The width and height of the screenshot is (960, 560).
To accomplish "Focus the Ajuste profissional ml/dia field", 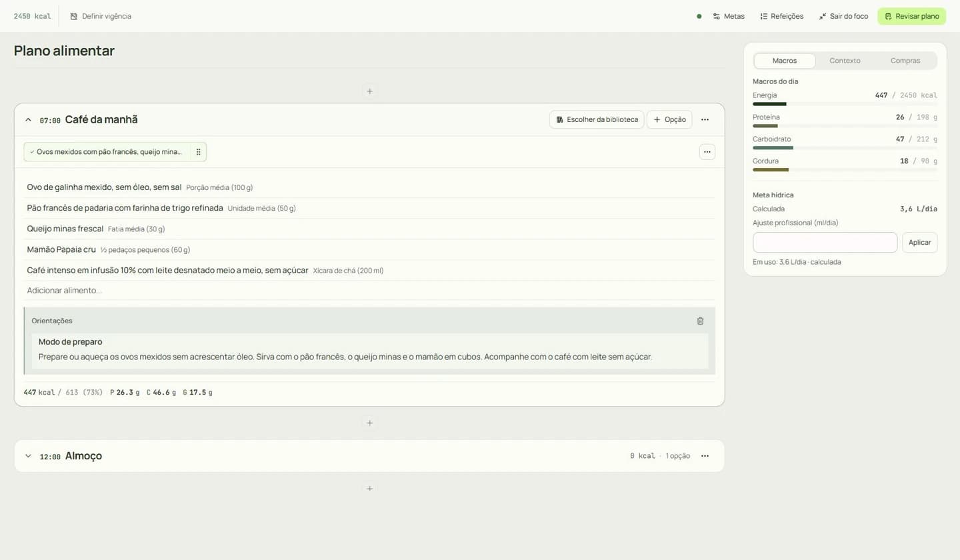I will tap(825, 243).
